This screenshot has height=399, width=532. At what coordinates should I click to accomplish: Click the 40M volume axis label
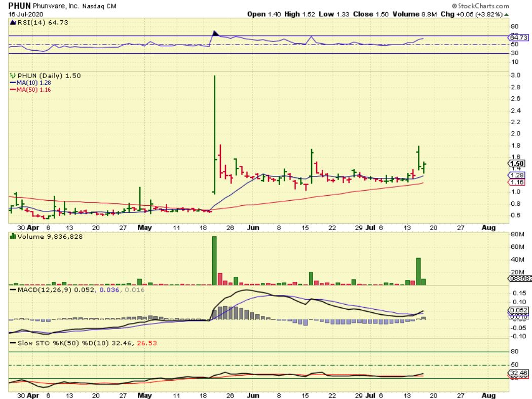click(x=517, y=260)
